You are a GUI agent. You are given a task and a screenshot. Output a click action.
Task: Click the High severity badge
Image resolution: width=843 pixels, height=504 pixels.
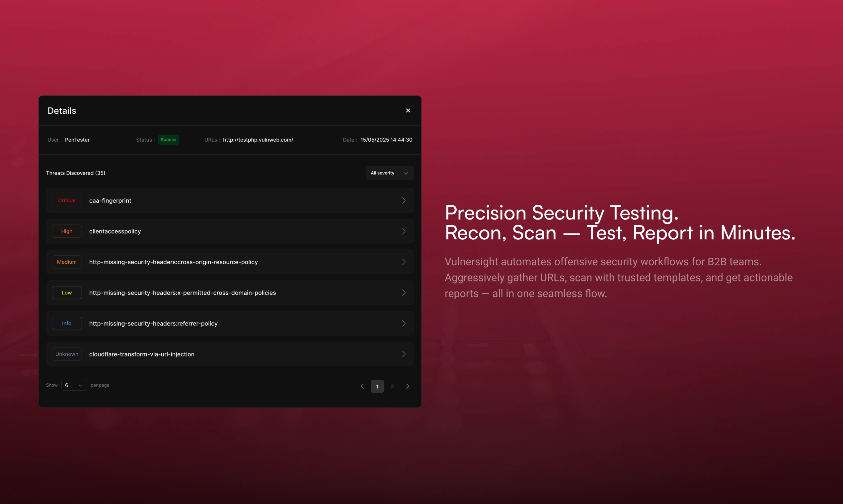pyautogui.click(x=67, y=231)
